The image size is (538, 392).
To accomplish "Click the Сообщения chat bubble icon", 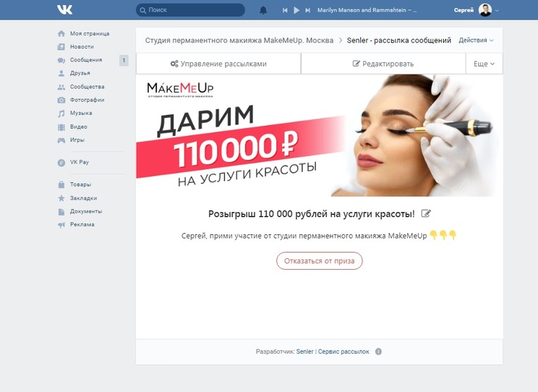I will (61, 60).
